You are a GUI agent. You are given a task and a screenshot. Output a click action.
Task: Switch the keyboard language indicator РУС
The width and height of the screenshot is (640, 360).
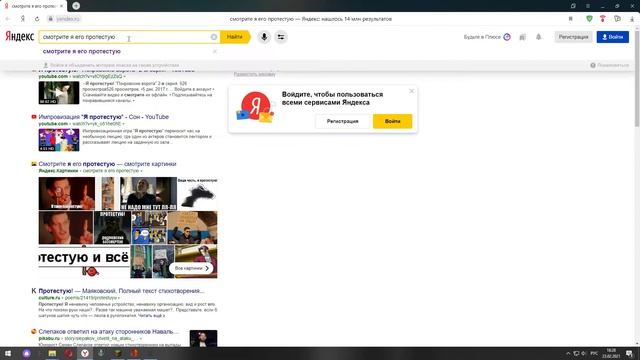click(x=594, y=353)
